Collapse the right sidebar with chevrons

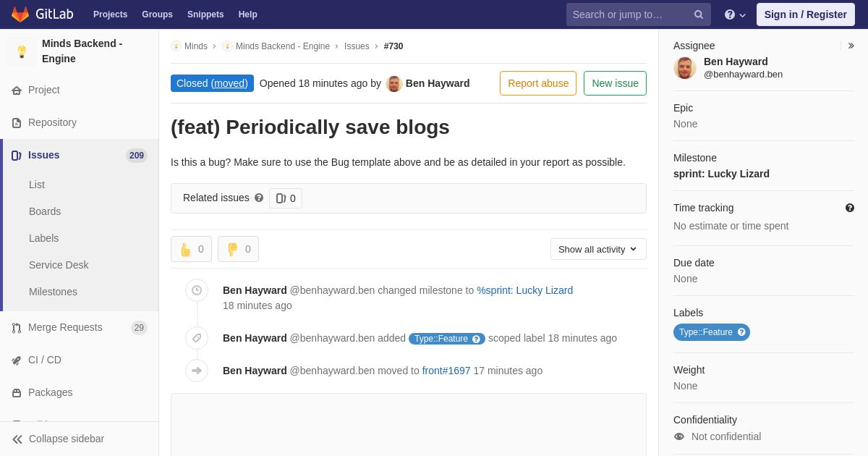coord(851,46)
